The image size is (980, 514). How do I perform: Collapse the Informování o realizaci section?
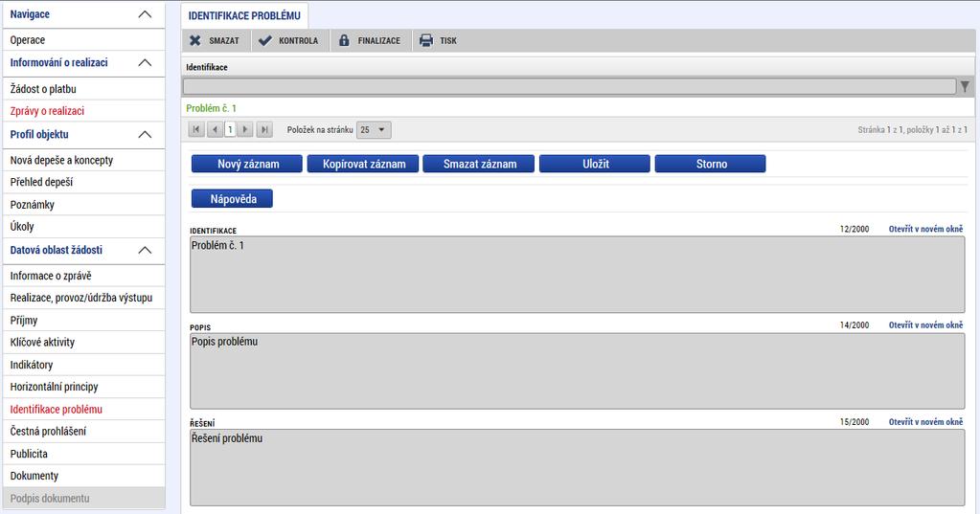(x=145, y=62)
